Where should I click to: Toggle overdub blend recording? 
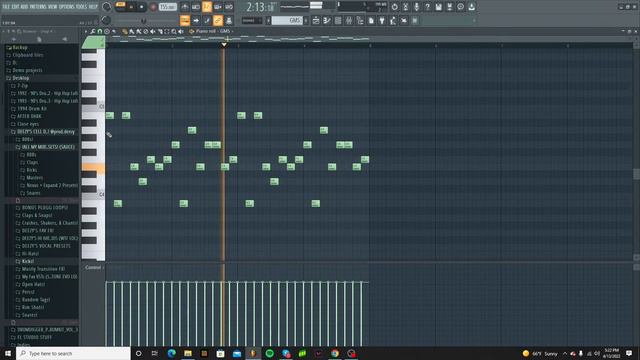(x=218, y=7)
